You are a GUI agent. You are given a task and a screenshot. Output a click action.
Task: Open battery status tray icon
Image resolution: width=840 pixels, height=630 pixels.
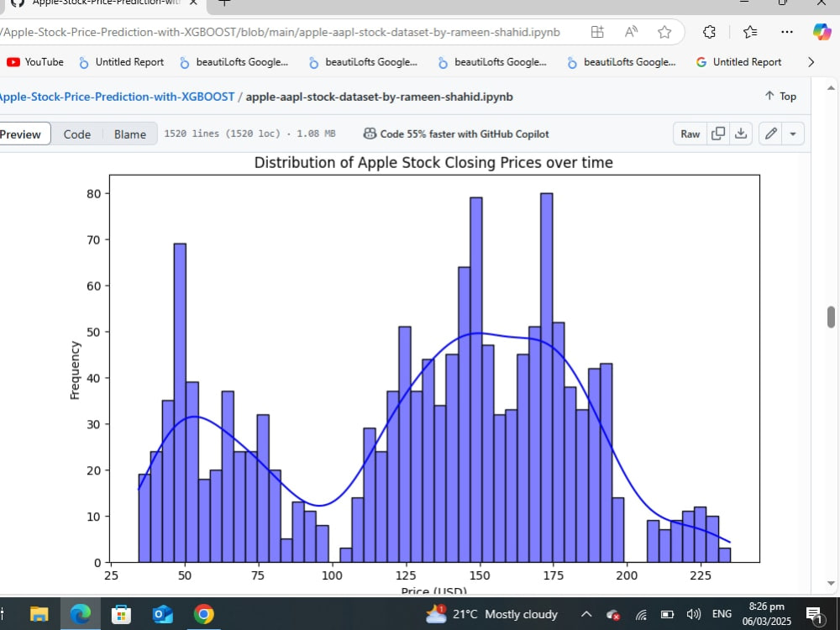667,615
